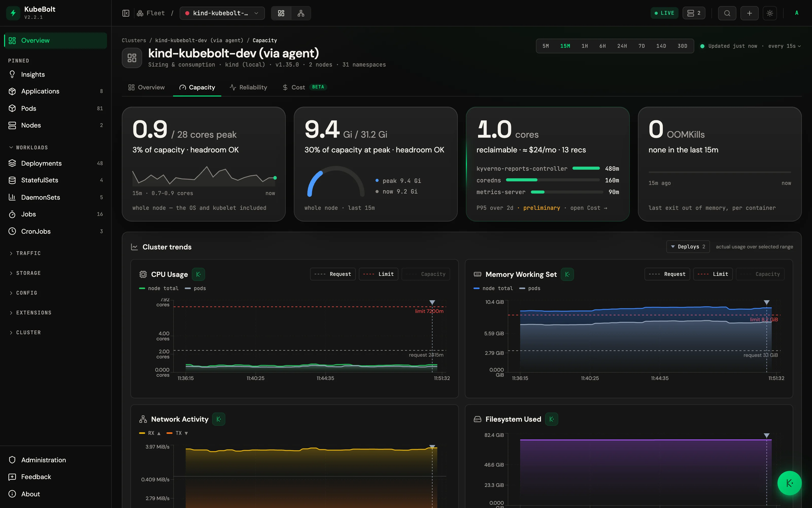Click the LIVE status button
The width and height of the screenshot is (812, 508).
coord(664,13)
